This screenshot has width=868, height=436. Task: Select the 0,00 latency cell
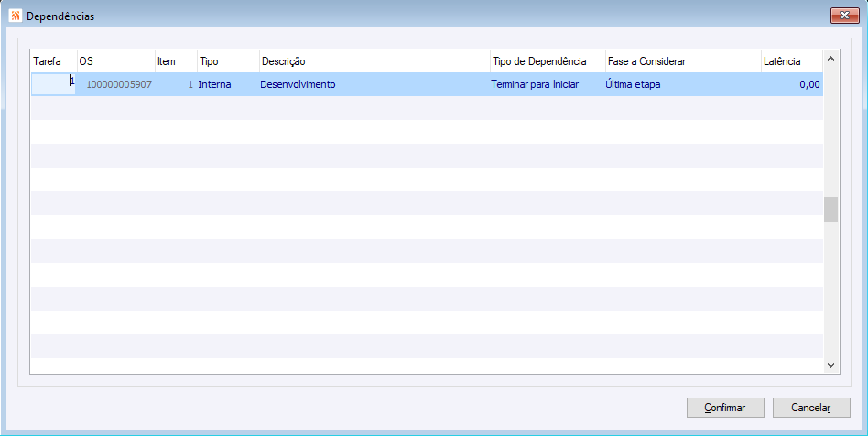792,85
